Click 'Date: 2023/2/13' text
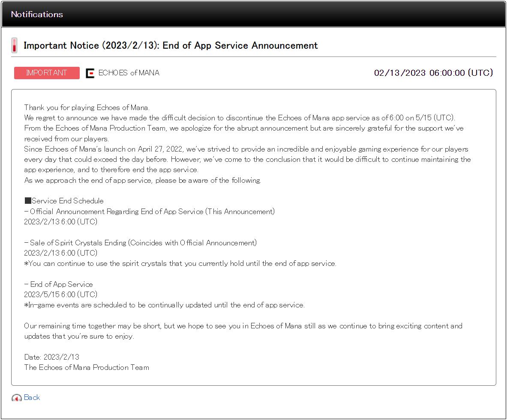The height and width of the screenshot is (420, 507). [x=52, y=357]
